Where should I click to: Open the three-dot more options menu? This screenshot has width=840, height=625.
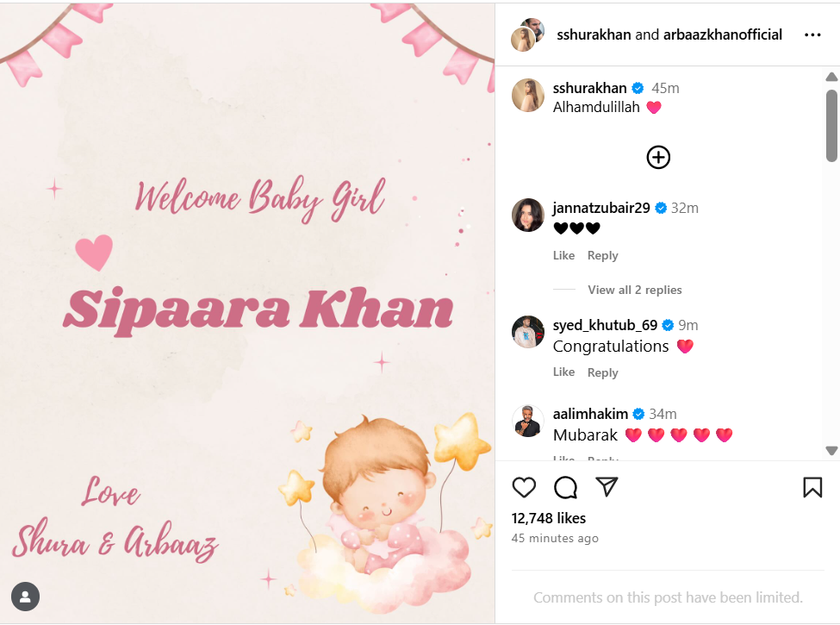812,34
